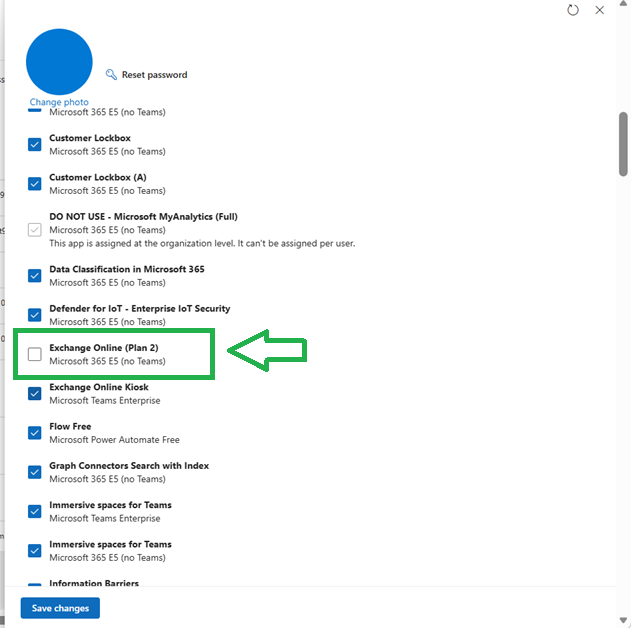Uncheck Defender for IoT Enterprise IoT Security
Viewport: 631px width, 628px height.
35,315
